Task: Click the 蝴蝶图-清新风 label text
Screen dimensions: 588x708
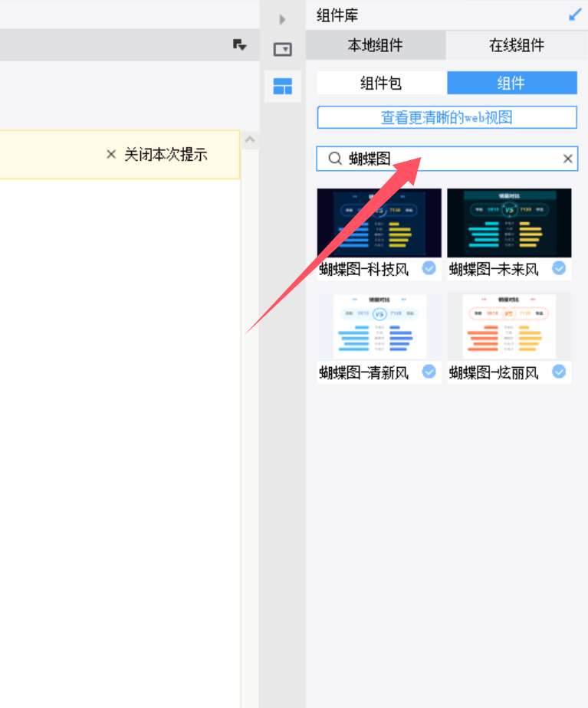Action: [x=364, y=373]
